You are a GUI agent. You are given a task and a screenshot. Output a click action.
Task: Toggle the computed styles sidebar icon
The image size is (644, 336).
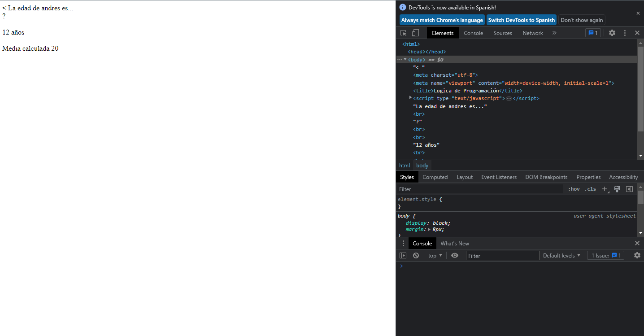click(x=629, y=189)
